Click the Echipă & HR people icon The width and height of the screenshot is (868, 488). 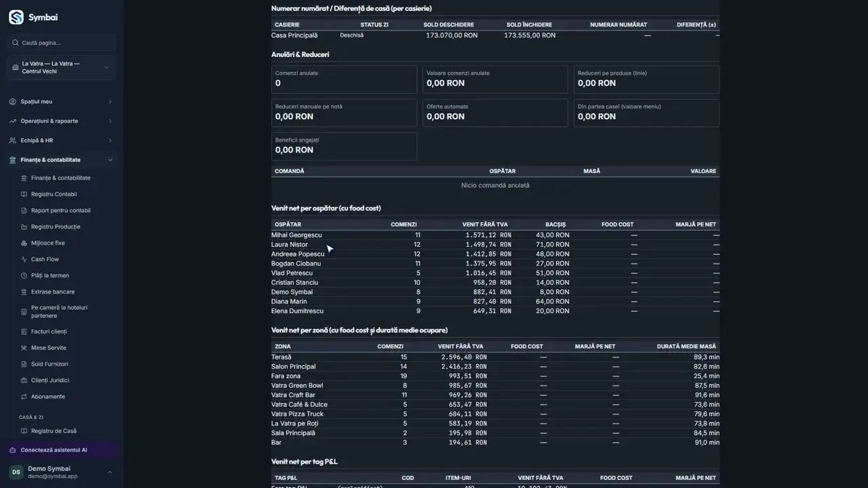pos(13,140)
